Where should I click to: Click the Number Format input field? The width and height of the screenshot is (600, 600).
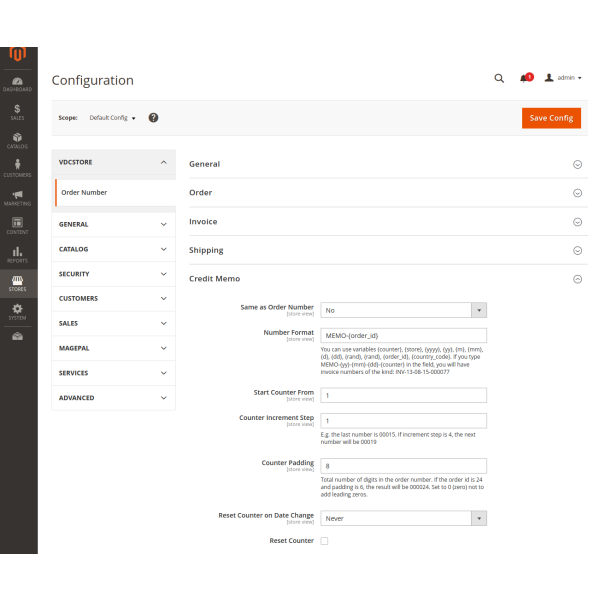click(x=403, y=335)
